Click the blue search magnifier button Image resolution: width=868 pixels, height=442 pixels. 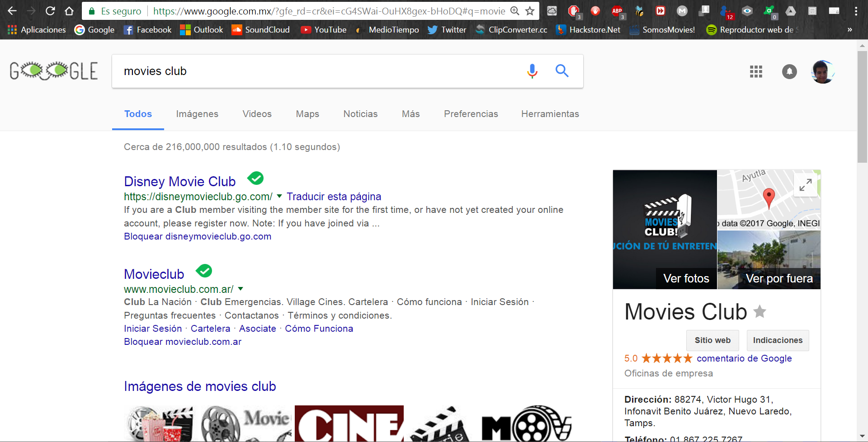point(562,71)
